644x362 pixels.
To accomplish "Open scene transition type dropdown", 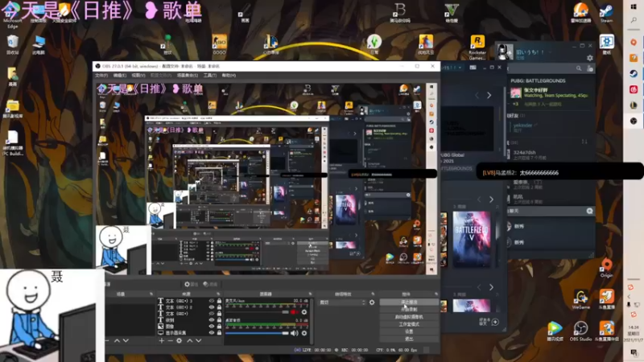I will point(342,302).
